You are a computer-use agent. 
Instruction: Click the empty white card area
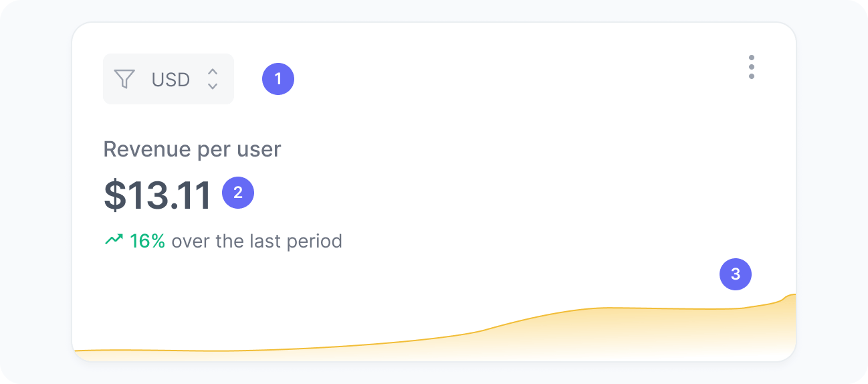pyautogui.click(x=502, y=167)
